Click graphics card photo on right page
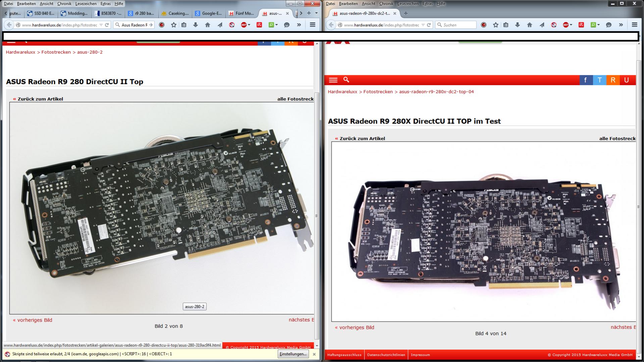This screenshot has height=362, width=644. [x=483, y=231]
